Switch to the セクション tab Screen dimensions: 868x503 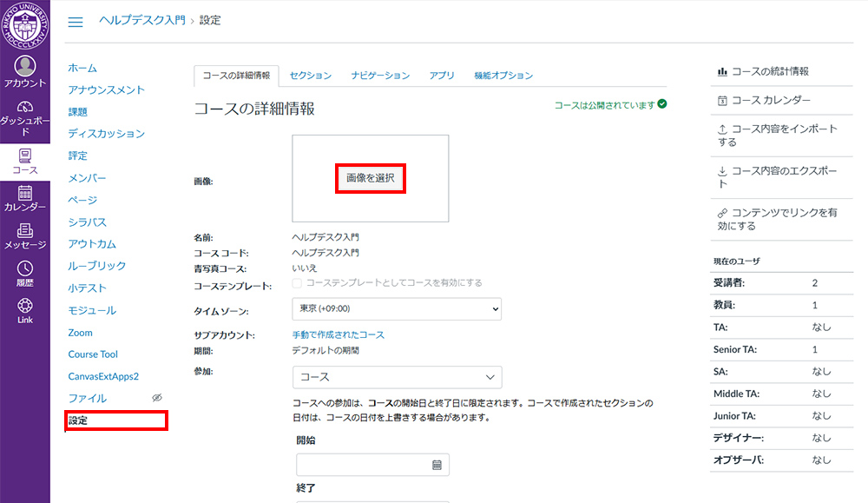coord(311,76)
